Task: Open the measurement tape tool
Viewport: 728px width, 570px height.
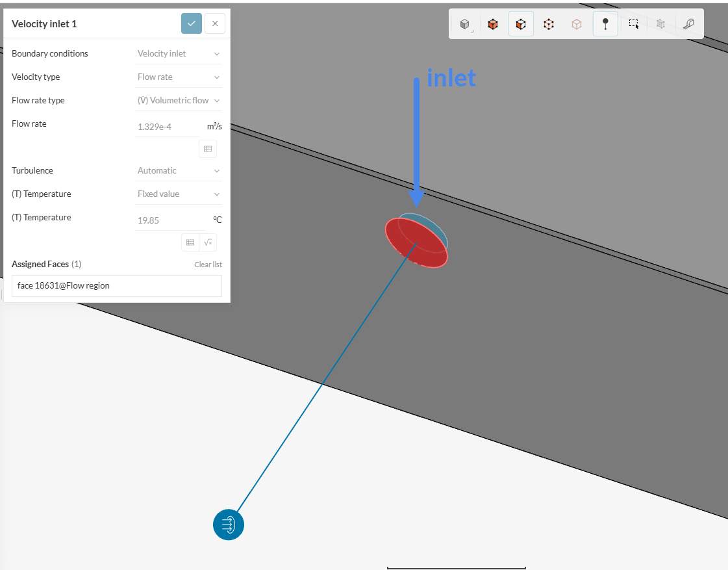Action: pyautogui.click(x=690, y=23)
